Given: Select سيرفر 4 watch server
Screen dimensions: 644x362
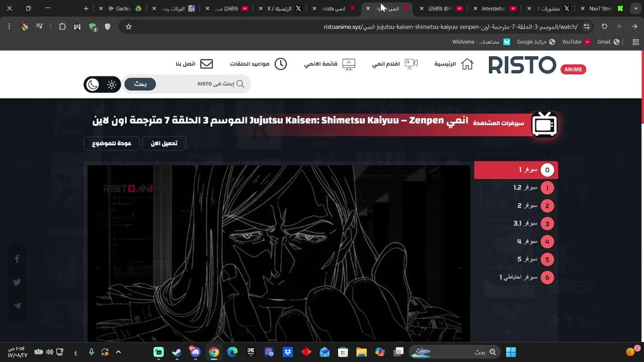Looking at the screenshot, I should (516, 241).
